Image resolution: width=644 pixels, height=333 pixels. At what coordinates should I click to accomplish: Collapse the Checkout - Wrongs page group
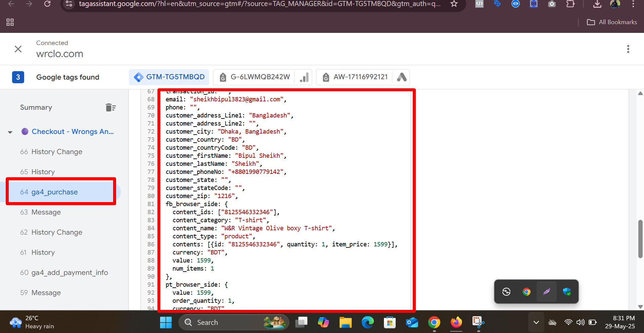tap(10, 132)
